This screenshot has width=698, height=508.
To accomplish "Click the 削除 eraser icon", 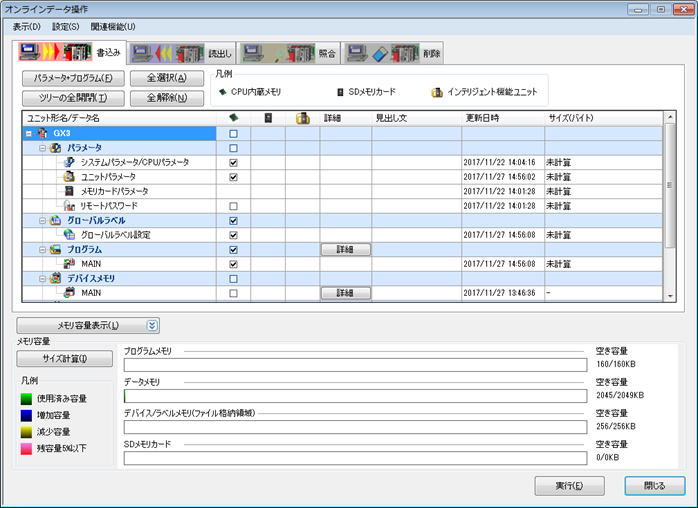I will pos(383,53).
